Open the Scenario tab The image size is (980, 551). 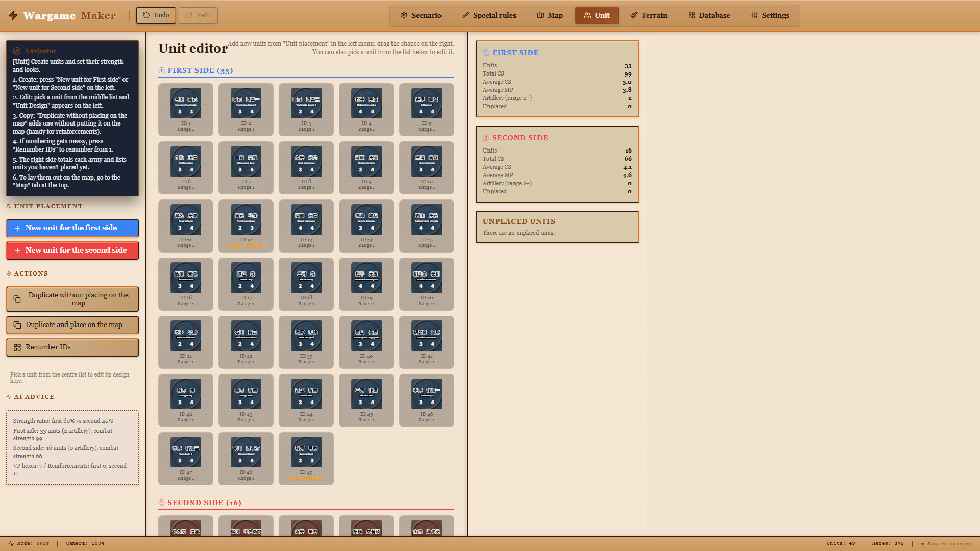click(421, 15)
